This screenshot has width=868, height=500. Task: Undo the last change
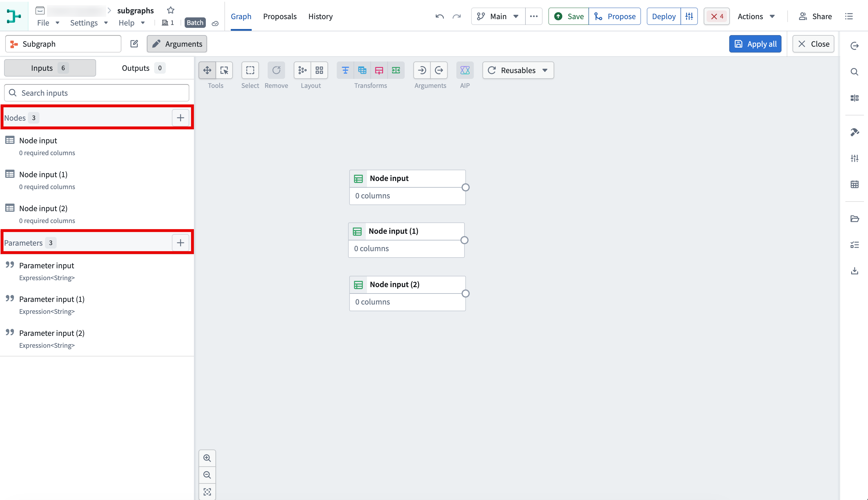[x=440, y=17]
